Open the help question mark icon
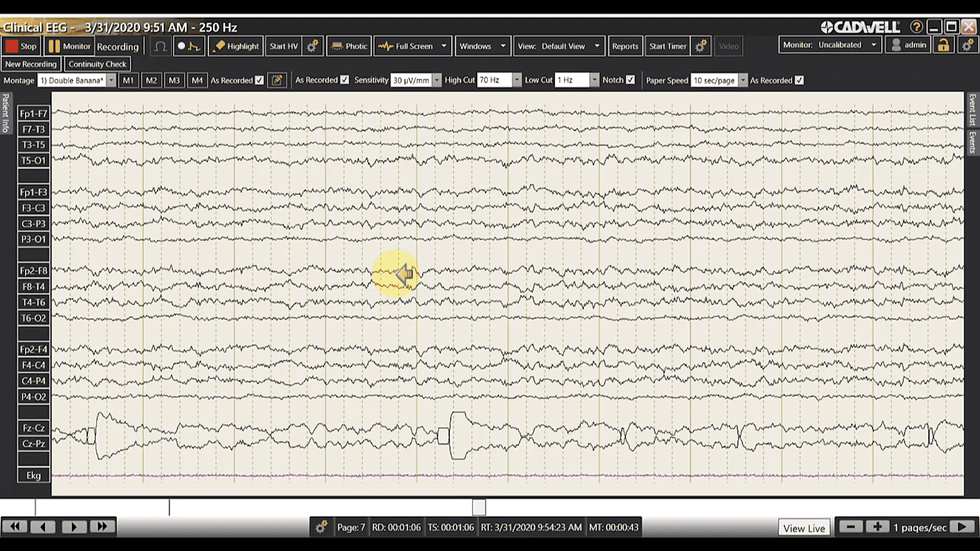The height and width of the screenshot is (551, 980). [916, 27]
